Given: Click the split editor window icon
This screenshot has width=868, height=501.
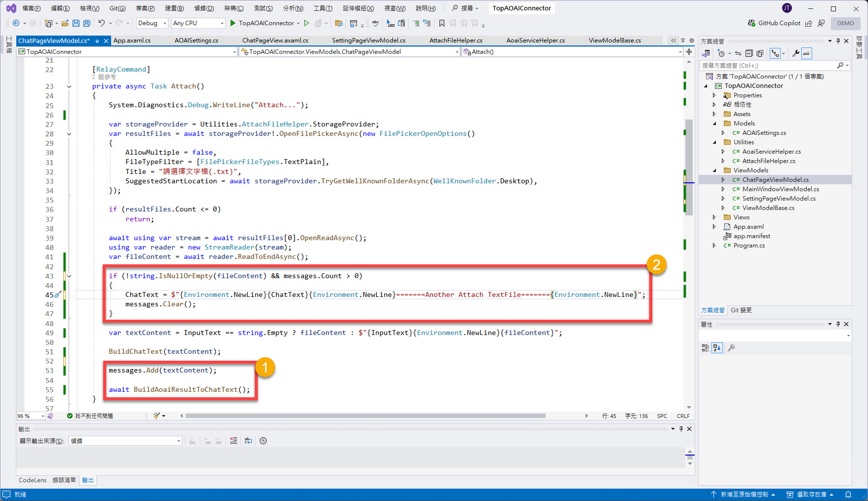Looking at the screenshot, I should point(689,51).
